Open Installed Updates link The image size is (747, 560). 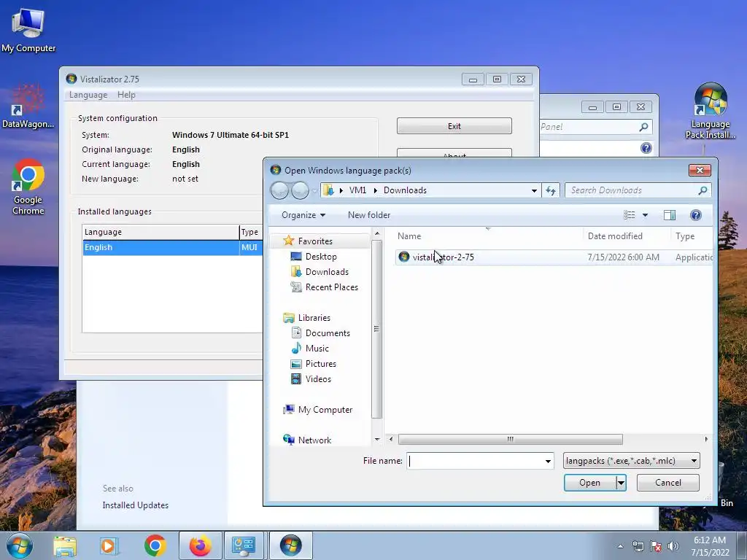(x=135, y=505)
